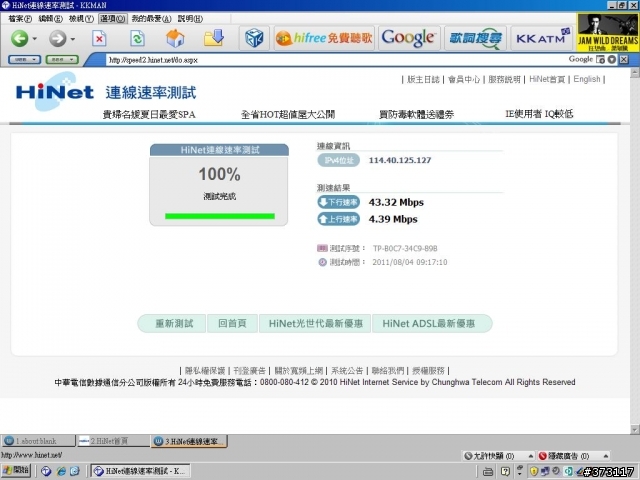Image resolution: width=640 pixels, height=480 pixels.
Task: Open the 說明(H) menu
Action: [190, 19]
